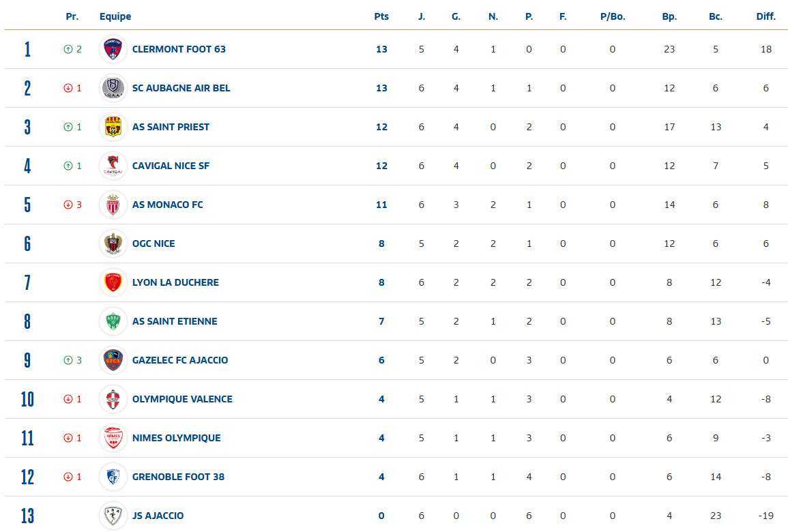Click Clermont's green up-arrow progression icon
The height and width of the screenshot is (532, 788).
coord(68,49)
